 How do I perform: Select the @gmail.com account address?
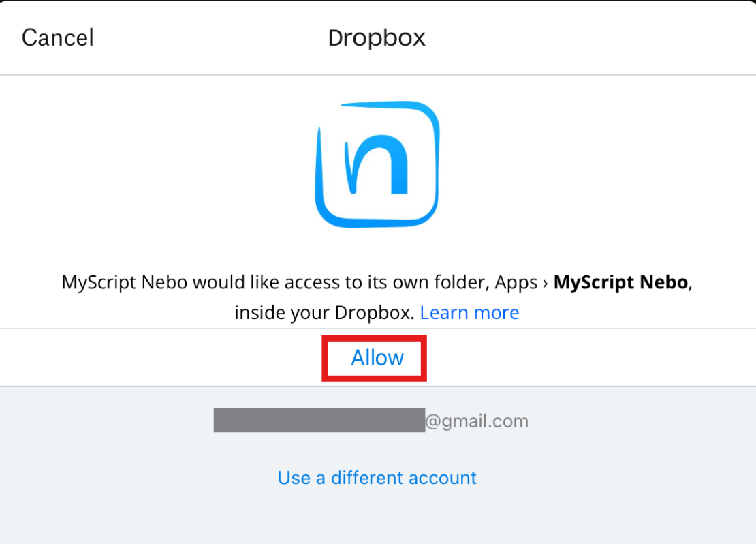371,421
